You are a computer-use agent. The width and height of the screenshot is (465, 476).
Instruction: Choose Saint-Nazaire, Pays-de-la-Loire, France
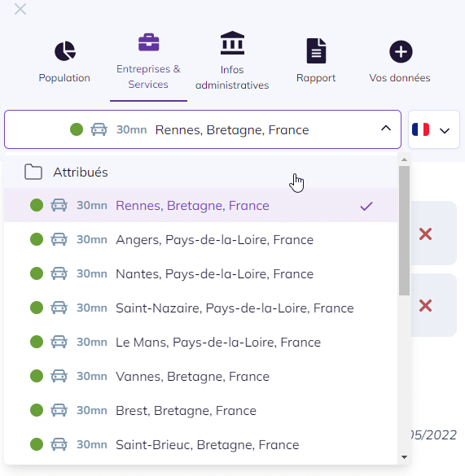coord(201,308)
